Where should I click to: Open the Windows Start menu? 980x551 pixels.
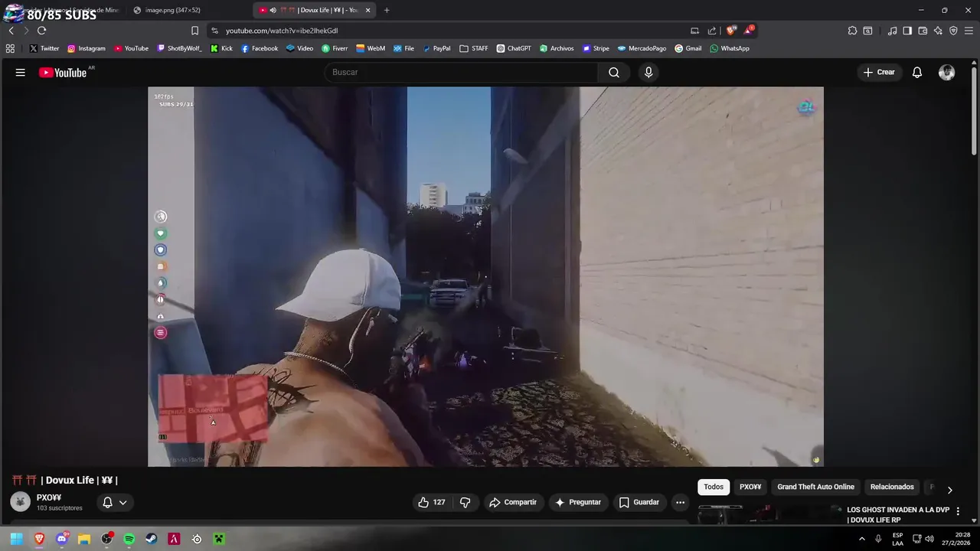pyautogui.click(x=16, y=539)
